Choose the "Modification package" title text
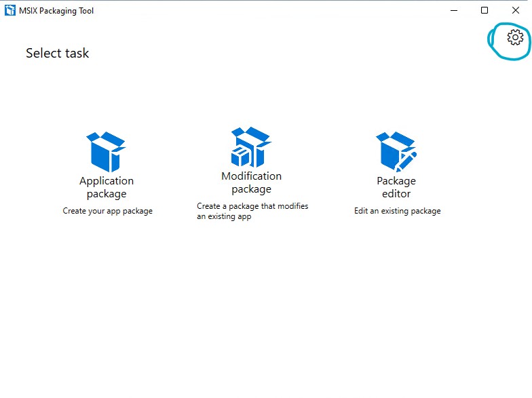The height and width of the screenshot is (398, 532). pos(251,182)
